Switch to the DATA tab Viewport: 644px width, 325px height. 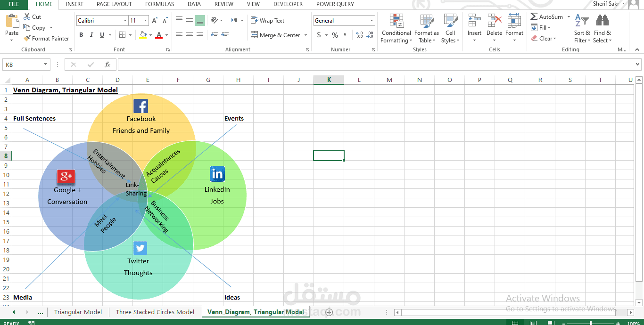coord(194,4)
